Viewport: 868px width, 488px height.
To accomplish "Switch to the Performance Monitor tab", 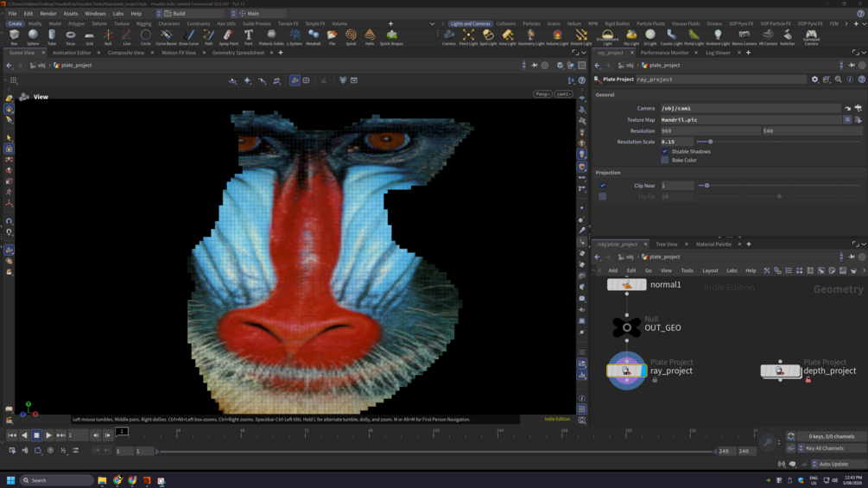I will click(x=664, y=53).
